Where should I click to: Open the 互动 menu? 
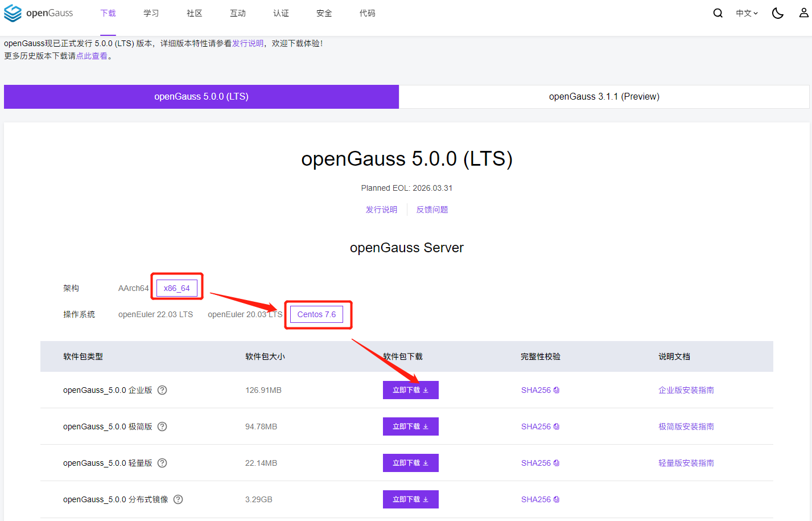[238, 13]
